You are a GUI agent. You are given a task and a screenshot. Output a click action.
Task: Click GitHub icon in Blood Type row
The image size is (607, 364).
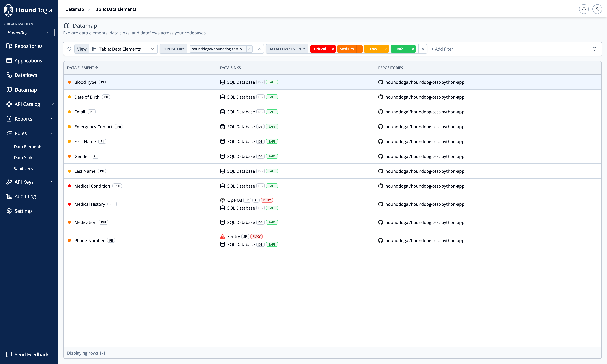[381, 82]
